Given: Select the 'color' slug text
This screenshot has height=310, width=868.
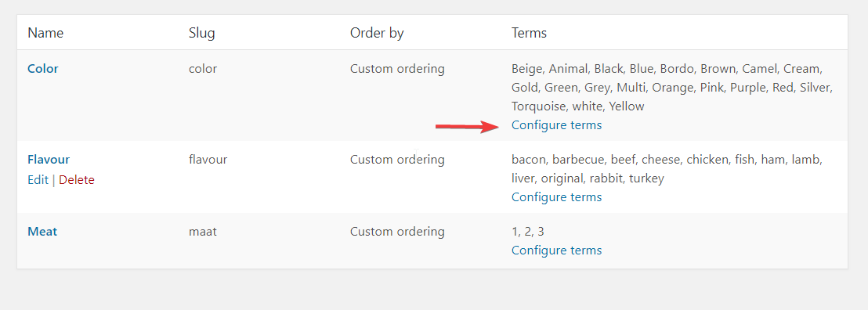Looking at the screenshot, I should pos(203,69).
